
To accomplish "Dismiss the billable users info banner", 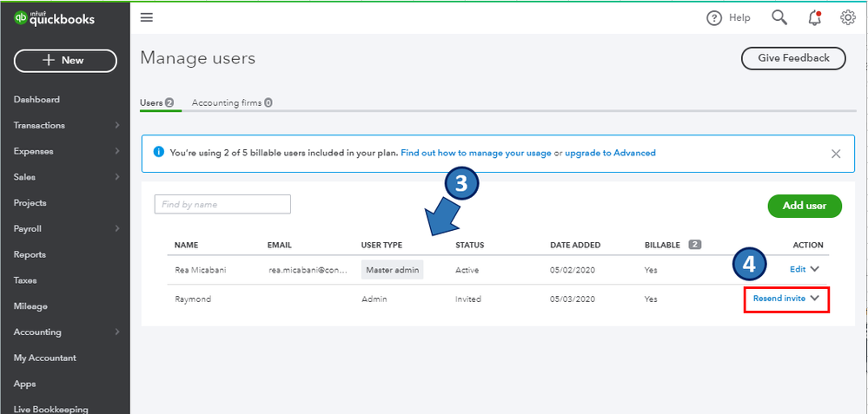I will coord(836,154).
